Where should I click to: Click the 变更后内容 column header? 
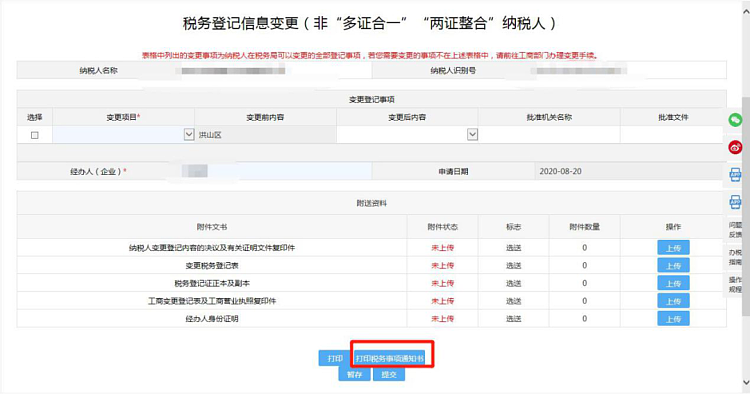coord(407,117)
